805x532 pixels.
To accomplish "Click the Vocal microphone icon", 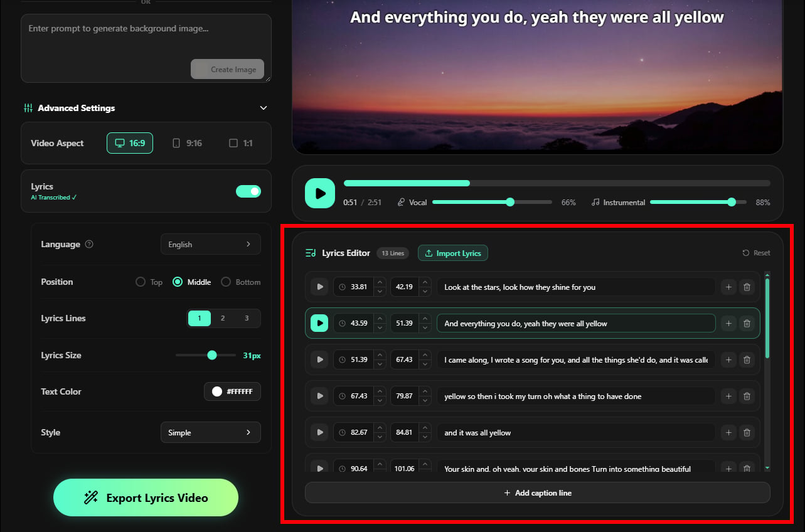I will click(401, 203).
